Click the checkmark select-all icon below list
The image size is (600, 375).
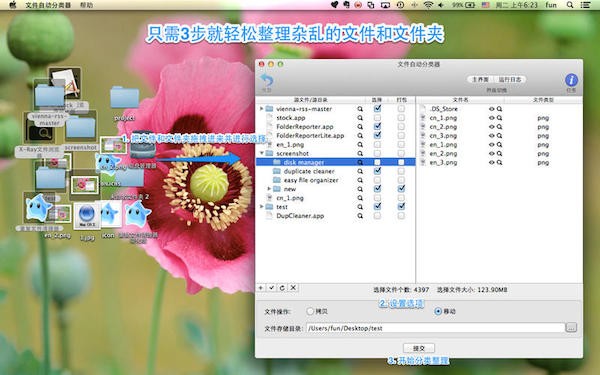click(x=272, y=288)
